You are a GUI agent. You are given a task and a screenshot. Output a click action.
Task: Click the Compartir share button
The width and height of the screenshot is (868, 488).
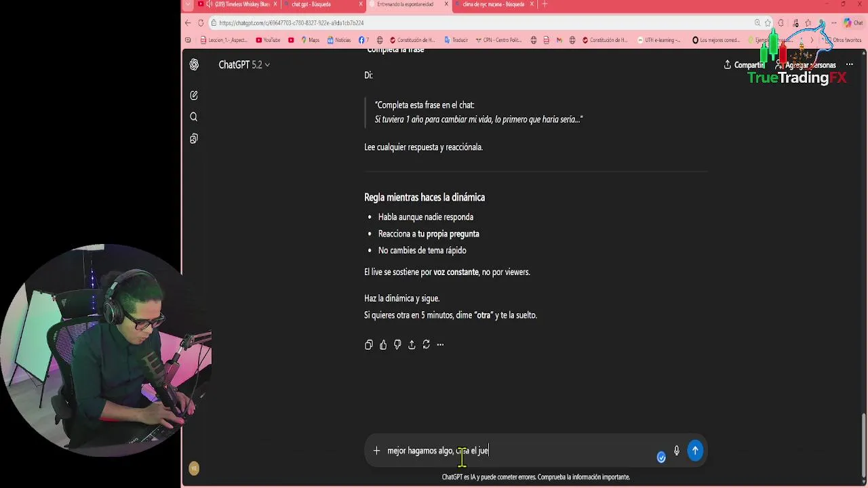[x=743, y=65]
